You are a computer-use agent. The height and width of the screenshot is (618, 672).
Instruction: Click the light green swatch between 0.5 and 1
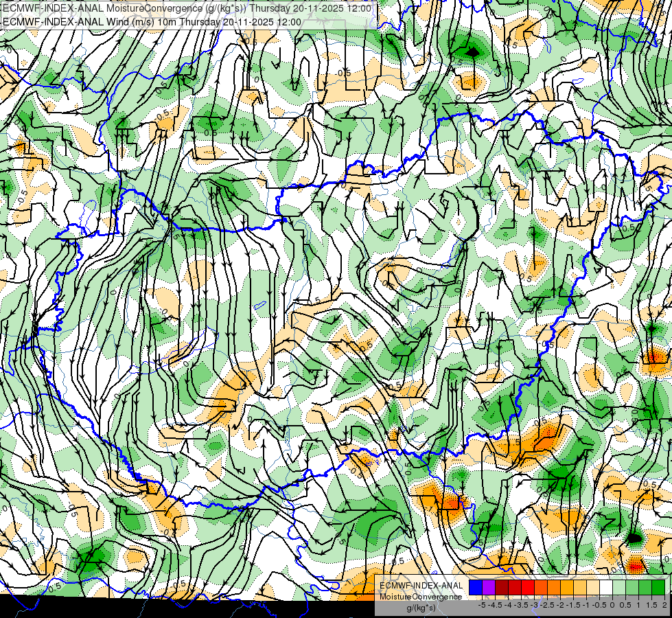632,588
